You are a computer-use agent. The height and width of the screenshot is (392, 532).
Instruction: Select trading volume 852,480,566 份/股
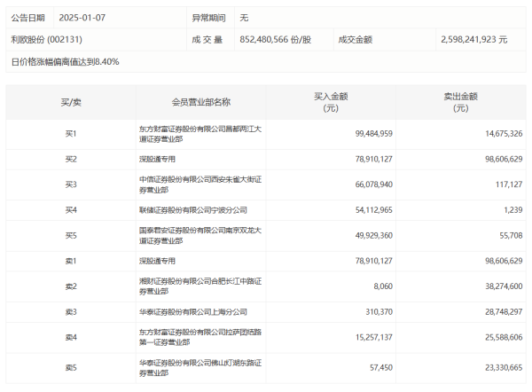pos(275,39)
